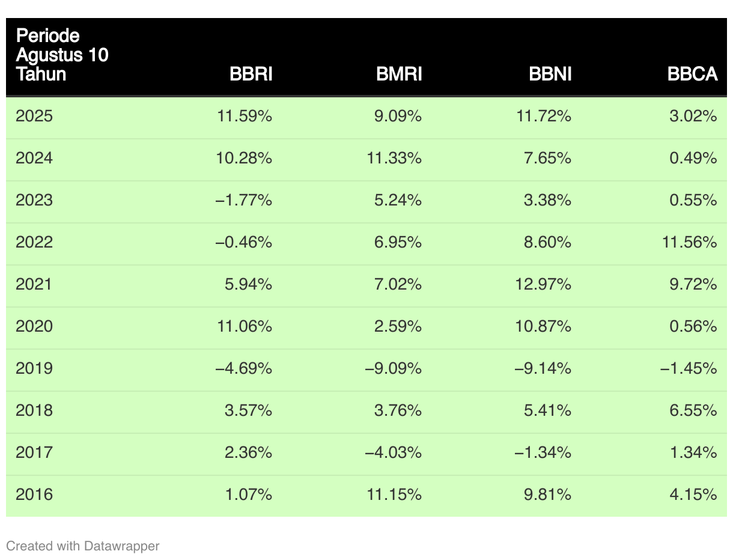Select the 2025 row label
733x560 pixels.
point(34,116)
